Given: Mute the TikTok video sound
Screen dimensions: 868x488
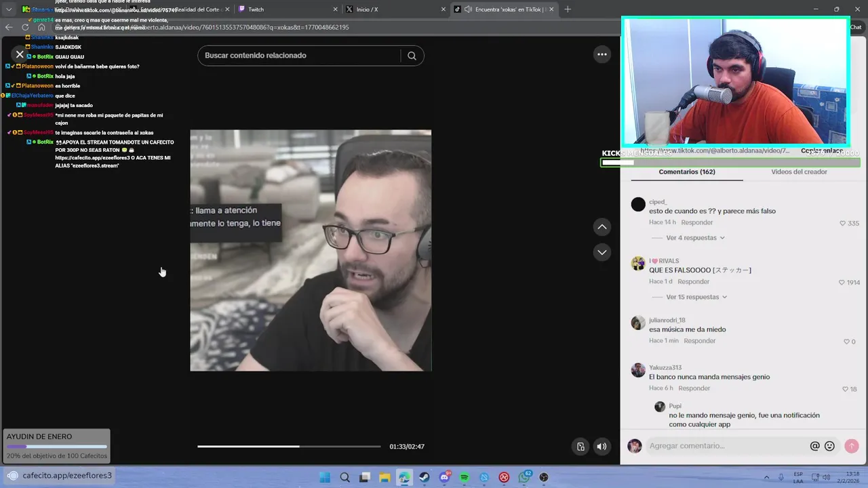Looking at the screenshot, I should (601, 446).
